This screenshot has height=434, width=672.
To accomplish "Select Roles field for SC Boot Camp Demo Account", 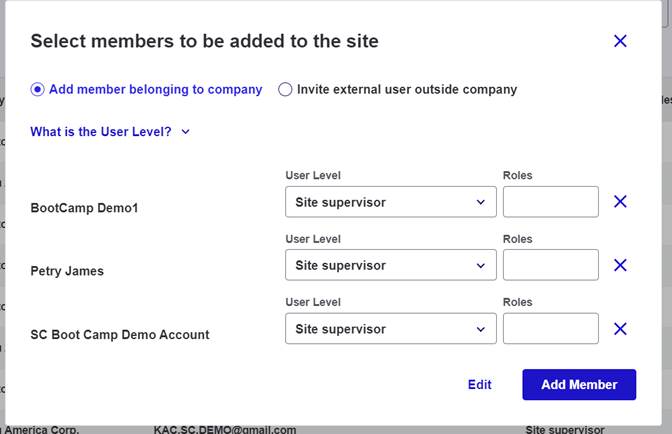I will tap(551, 329).
